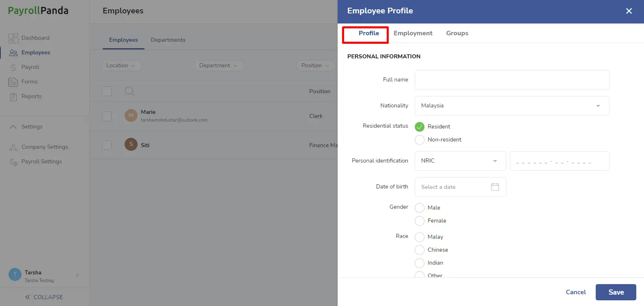Viewport: 644px width, 306px height.
Task: Select Chinese race option
Action: pyautogui.click(x=420, y=250)
